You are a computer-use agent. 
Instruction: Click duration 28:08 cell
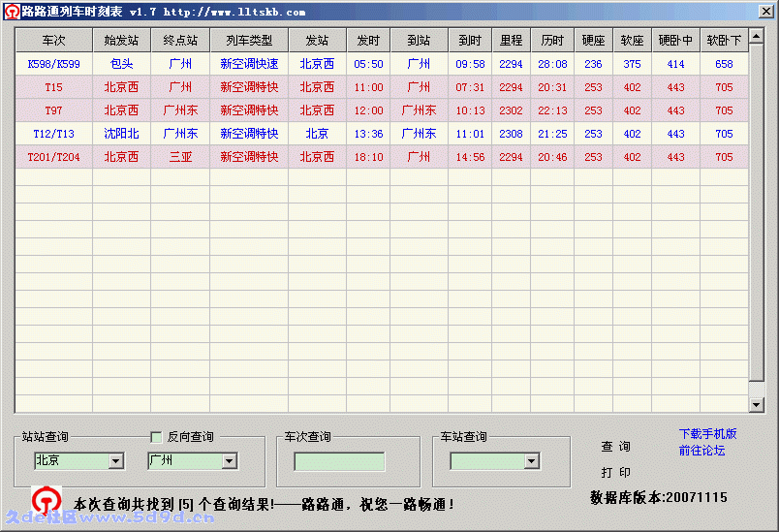click(x=552, y=64)
